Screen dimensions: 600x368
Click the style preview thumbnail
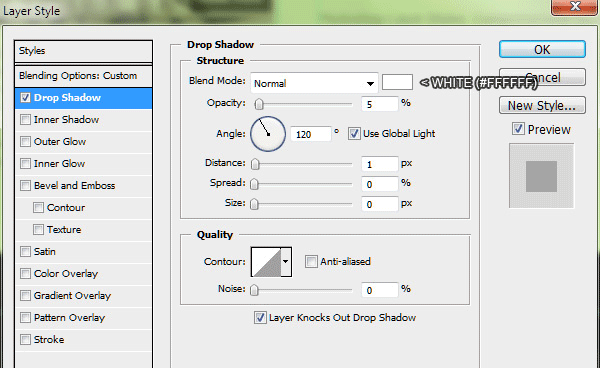click(x=541, y=176)
